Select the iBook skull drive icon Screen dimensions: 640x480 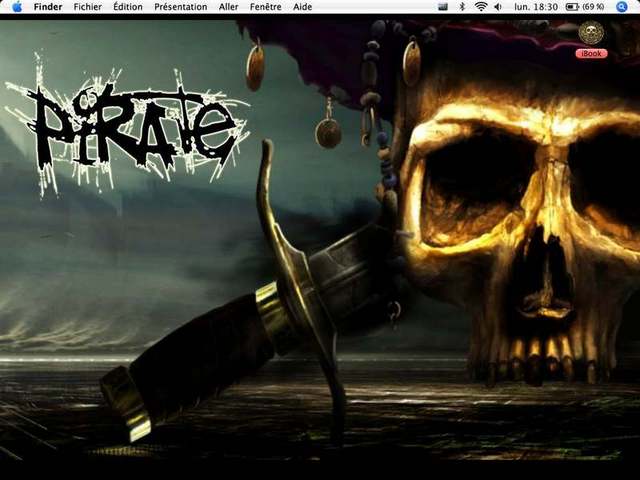coord(591,33)
